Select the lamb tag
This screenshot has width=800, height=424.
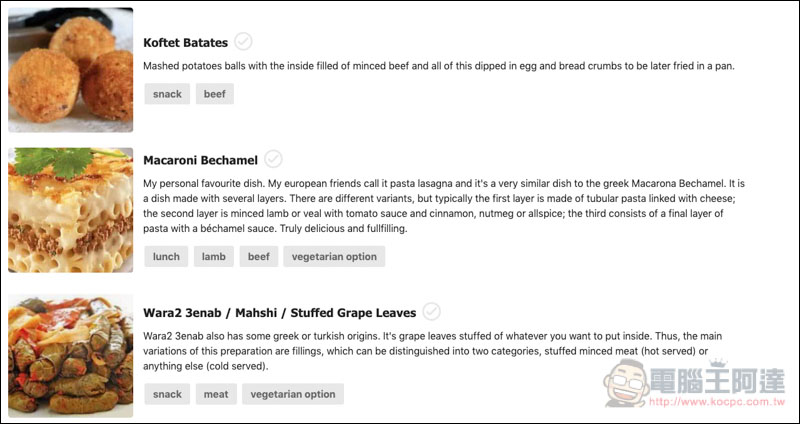point(214,257)
